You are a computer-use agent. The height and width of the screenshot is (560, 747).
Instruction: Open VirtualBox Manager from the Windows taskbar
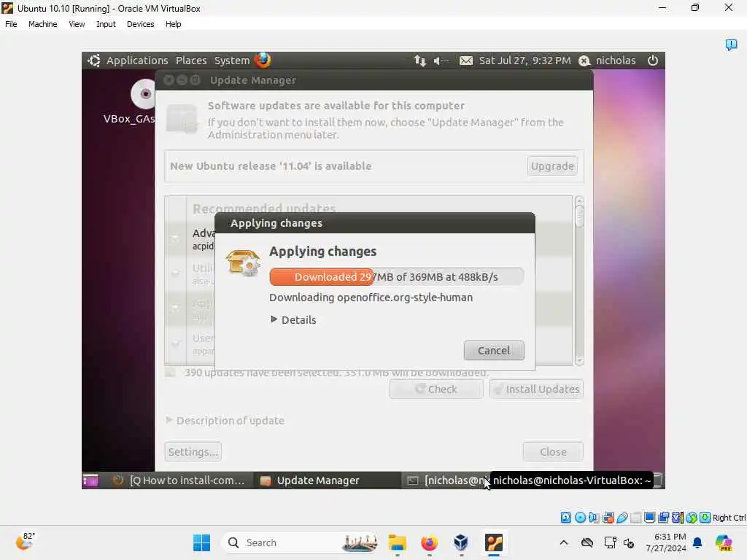click(461, 542)
